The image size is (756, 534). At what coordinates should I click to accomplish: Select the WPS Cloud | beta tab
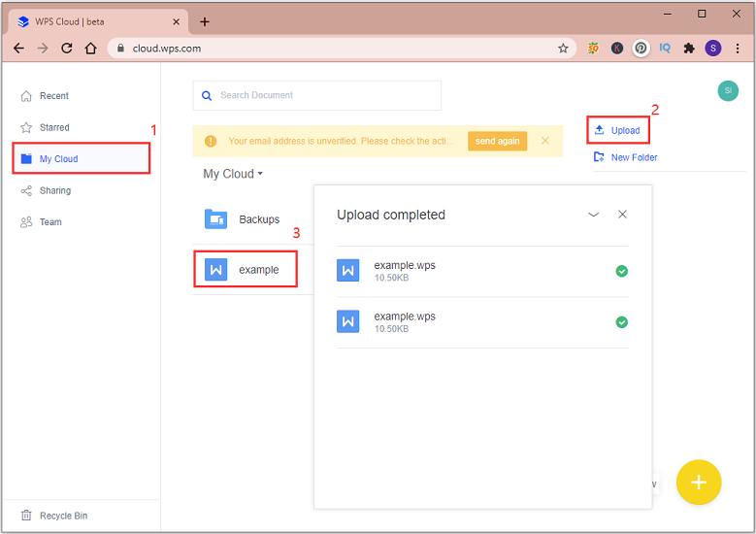98,21
